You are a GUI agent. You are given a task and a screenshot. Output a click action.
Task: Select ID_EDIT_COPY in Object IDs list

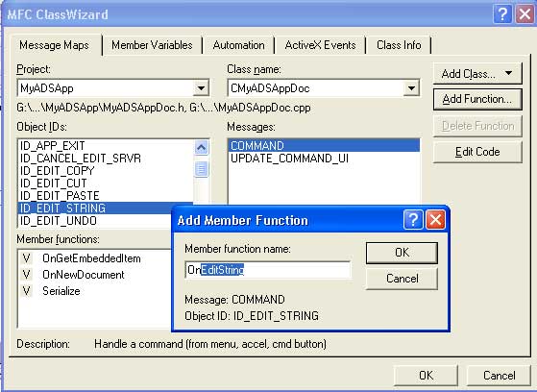tap(58, 171)
